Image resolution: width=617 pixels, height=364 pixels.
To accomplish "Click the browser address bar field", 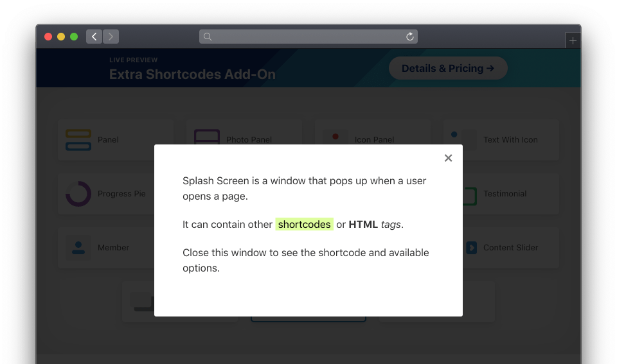I will tap(308, 37).
